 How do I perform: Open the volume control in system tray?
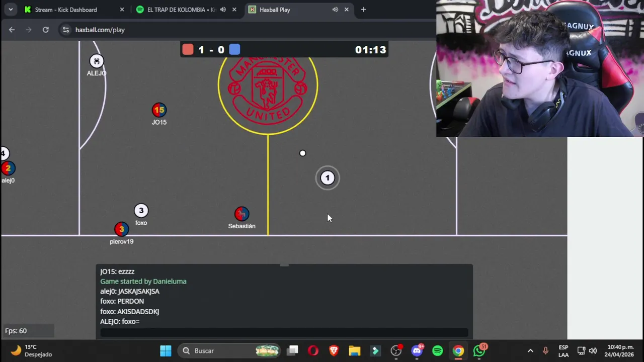coord(593,351)
